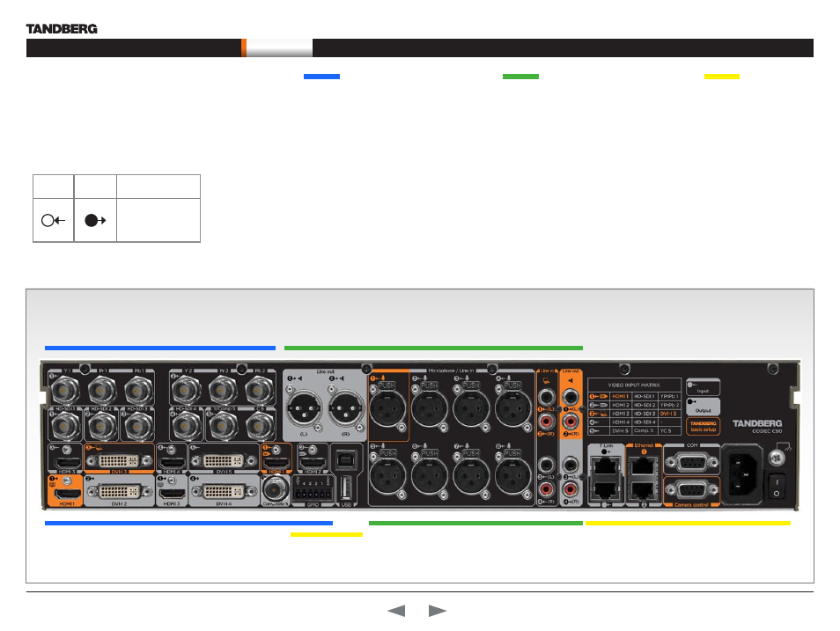Go to the next page arrow
840x631 pixels.
pyautogui.click(x=437, y=611)
